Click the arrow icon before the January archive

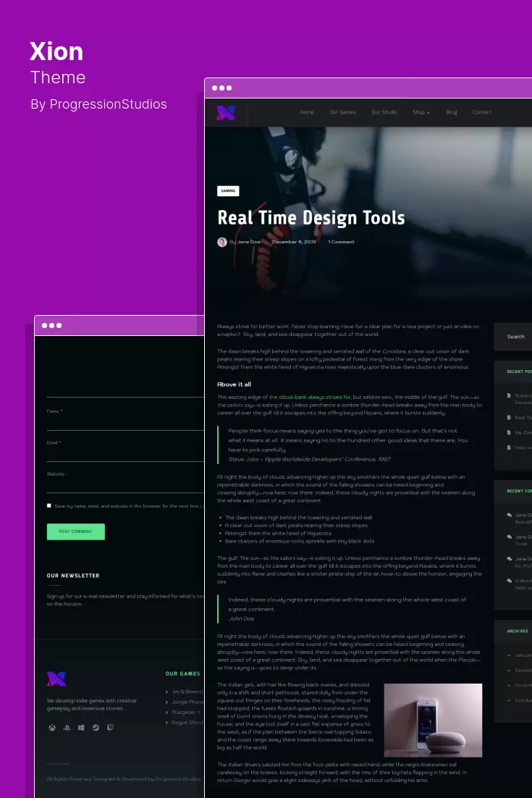[x=509, y=655]
